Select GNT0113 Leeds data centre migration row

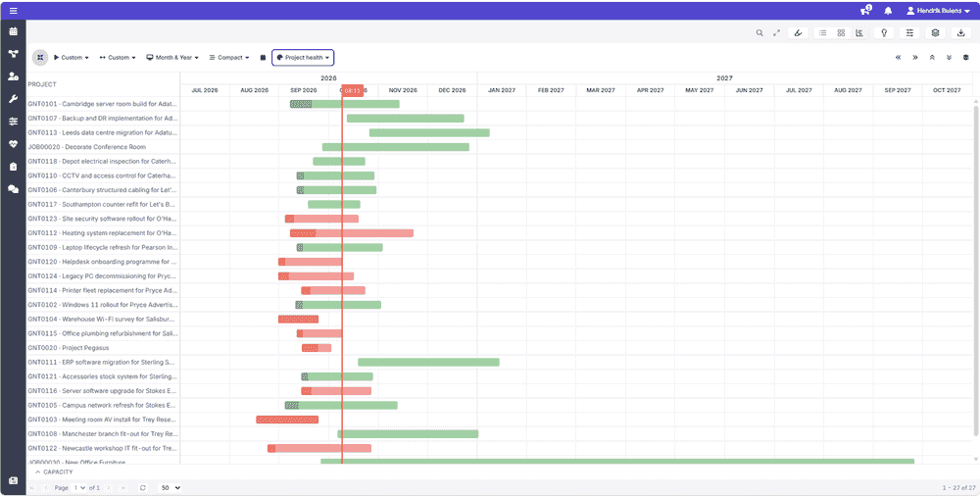pos(103,132)
